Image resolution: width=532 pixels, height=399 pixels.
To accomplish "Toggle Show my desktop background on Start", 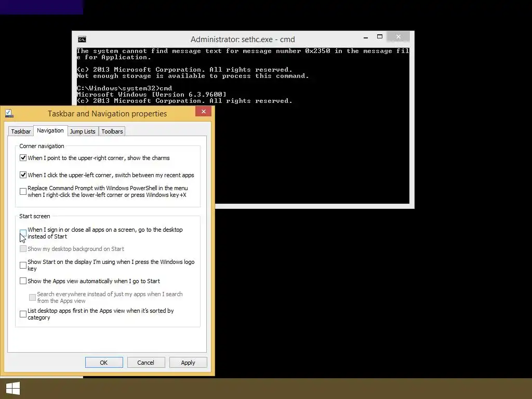I will [x=23, y=249].
